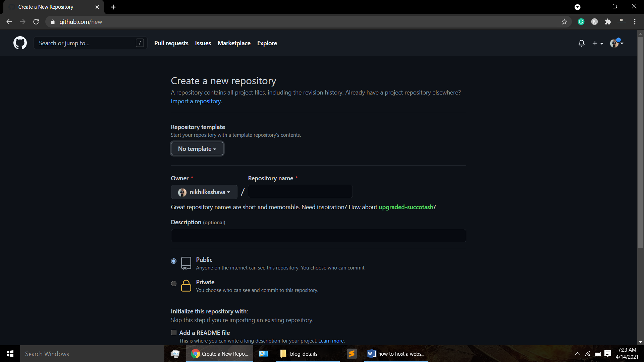Viewport: 644px width, 362px height.
Task: Click the Chrome profile dropdown arrow icon
Action: 578,7
